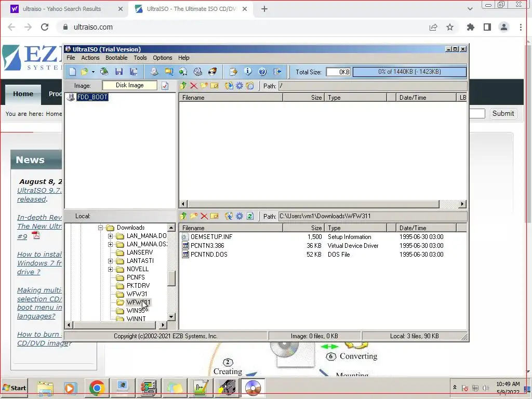Viewport: 532px width, 399px height.
Task: Click the New image toolbar icon
Action: 72,72
